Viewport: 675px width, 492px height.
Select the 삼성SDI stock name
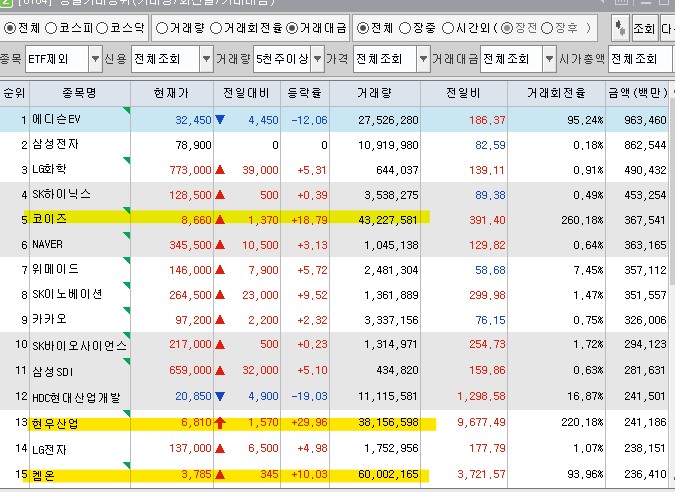[x=53, y=371]
